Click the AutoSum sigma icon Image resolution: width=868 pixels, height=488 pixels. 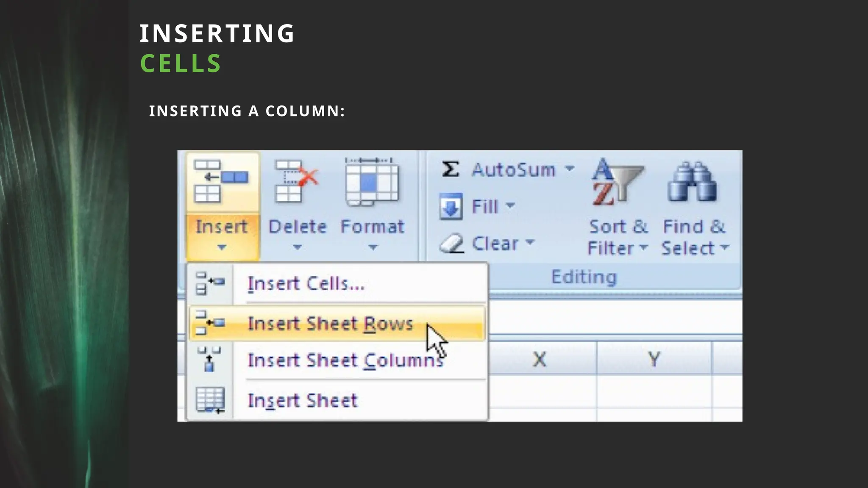click(x=451, y=169)
